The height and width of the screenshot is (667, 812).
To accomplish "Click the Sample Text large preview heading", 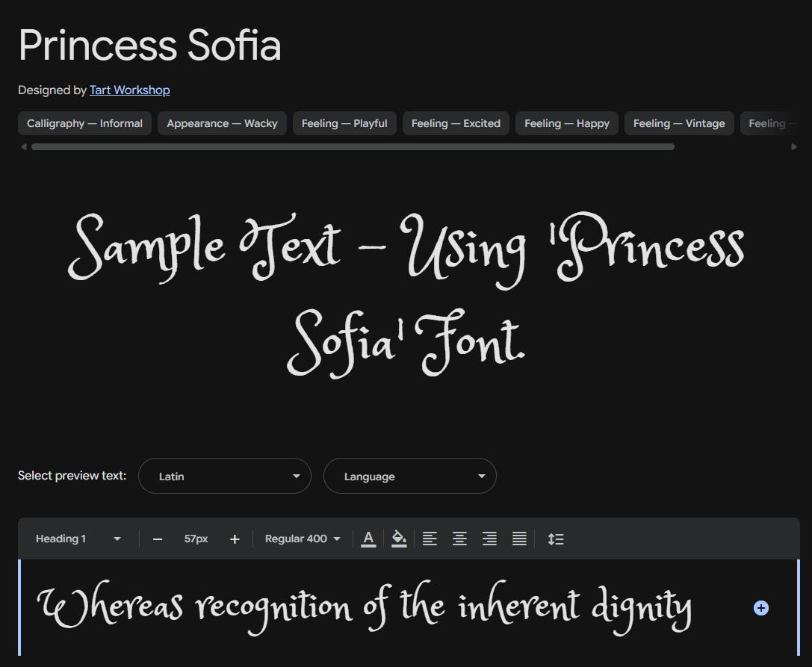I will (x=406, y=294).
